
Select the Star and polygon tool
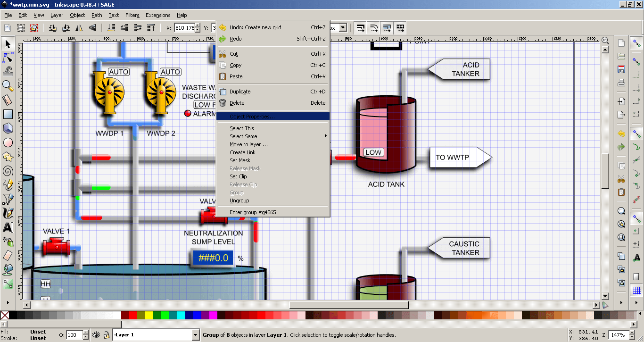tap(8, 156)
